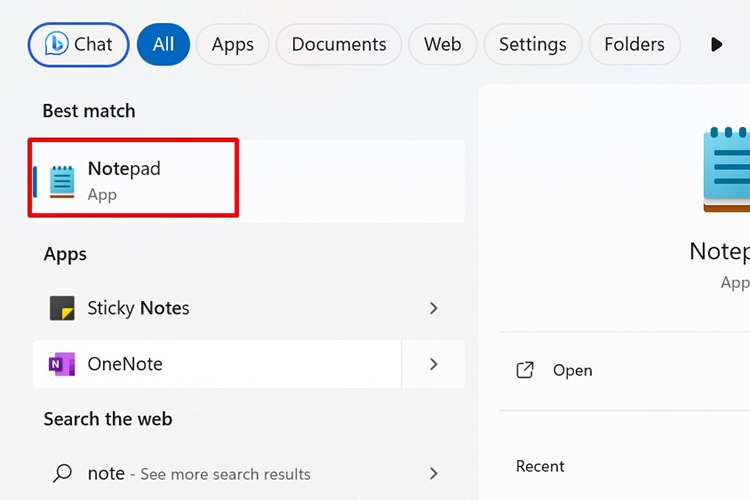This screenshot has height=500, width=750.
Task: Switch to the Folders filter tab
Action: point(634,44)
